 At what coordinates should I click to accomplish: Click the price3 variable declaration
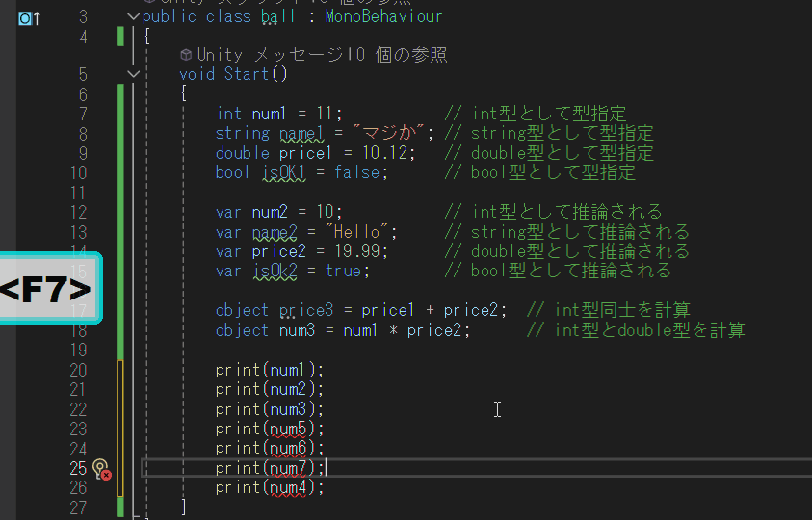(306, 310)
